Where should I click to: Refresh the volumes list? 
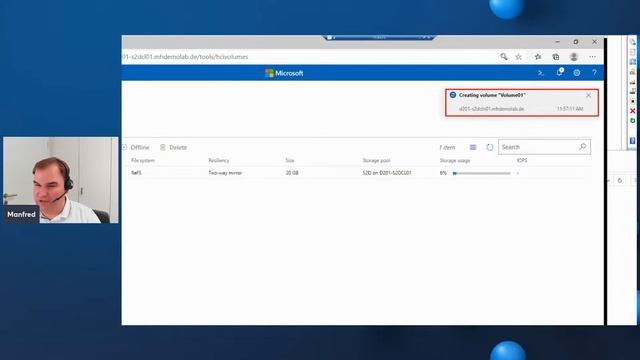click(x=490, y=147)
